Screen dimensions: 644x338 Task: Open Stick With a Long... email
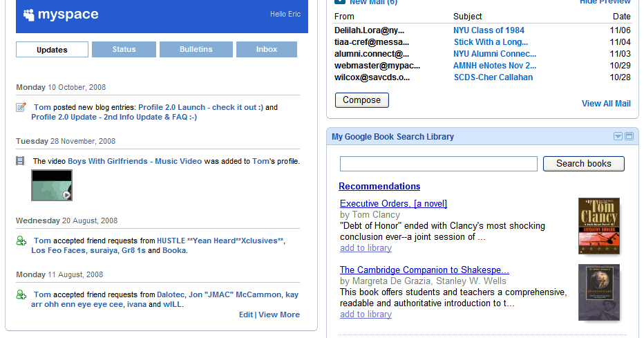coord(491,42)
